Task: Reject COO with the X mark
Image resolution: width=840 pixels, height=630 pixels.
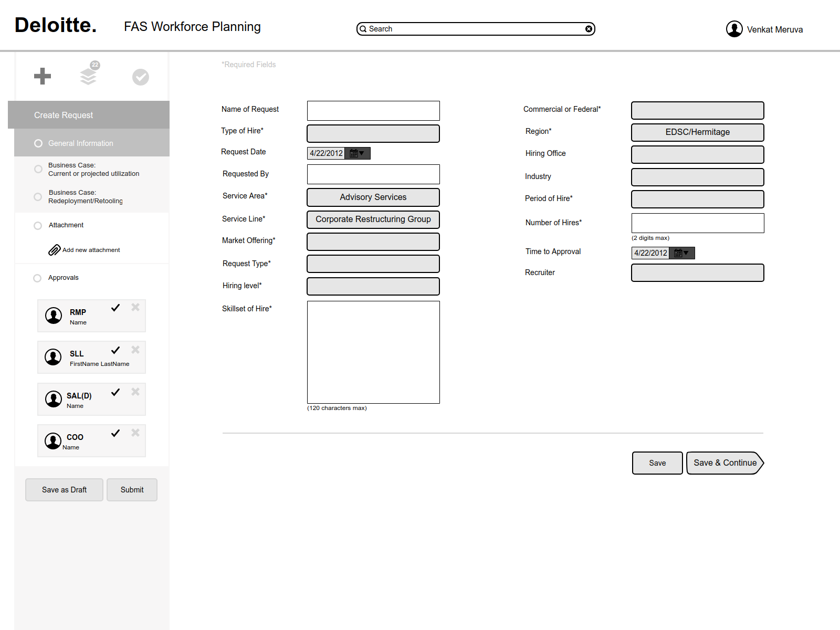Action: [x=135, y=433]
